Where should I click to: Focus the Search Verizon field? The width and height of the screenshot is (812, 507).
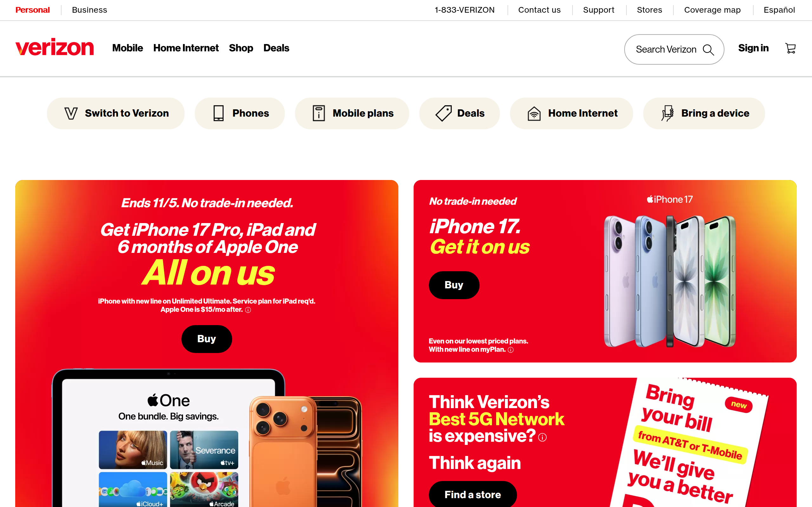click(x=674, y=50)
